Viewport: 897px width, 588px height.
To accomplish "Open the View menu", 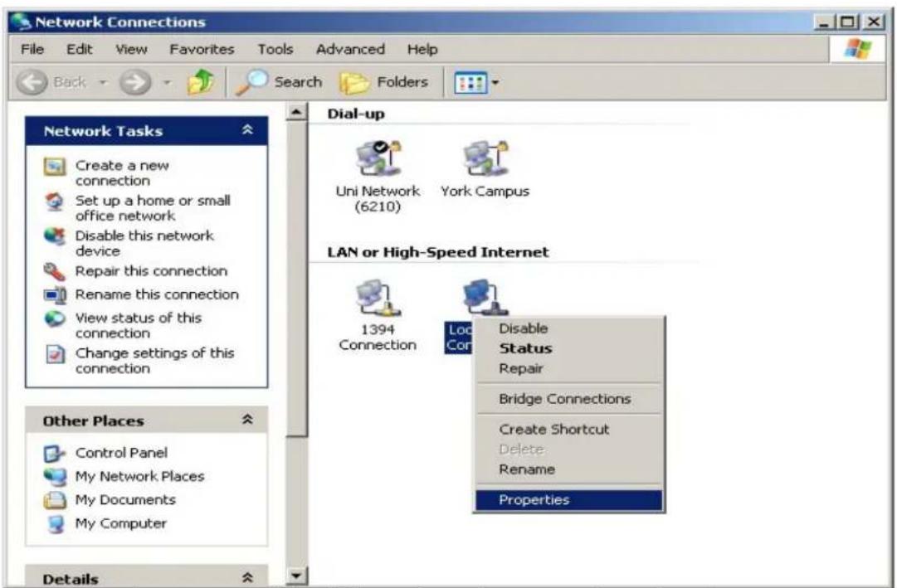I will point(131,49).
